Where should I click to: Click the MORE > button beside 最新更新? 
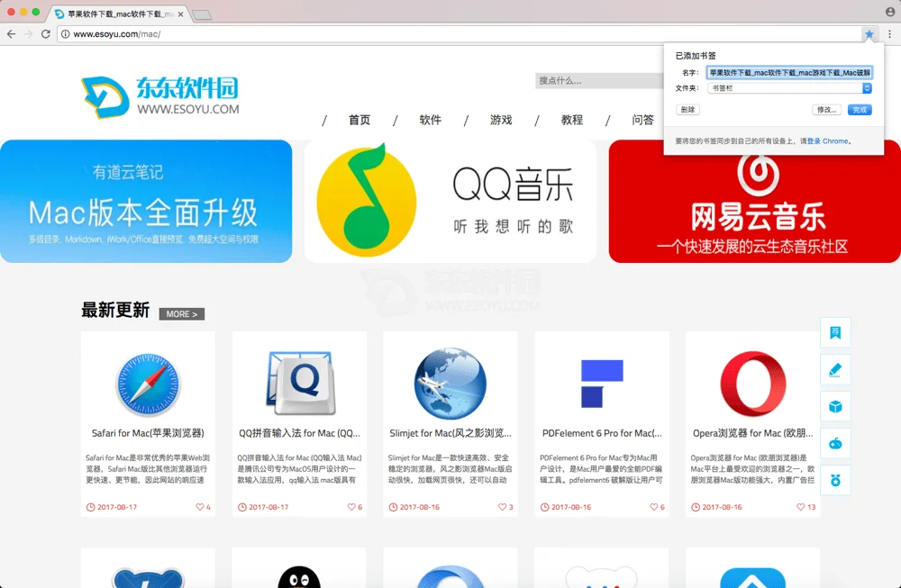[182, 314]
